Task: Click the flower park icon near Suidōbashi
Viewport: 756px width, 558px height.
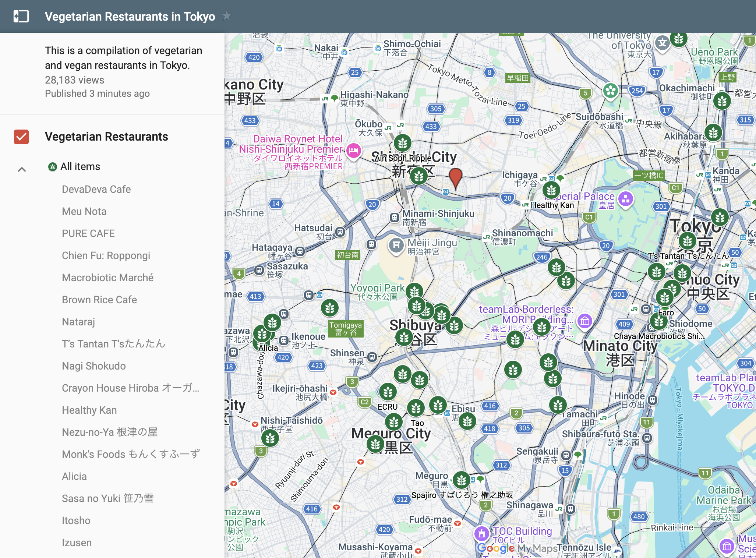Action: 610,91
